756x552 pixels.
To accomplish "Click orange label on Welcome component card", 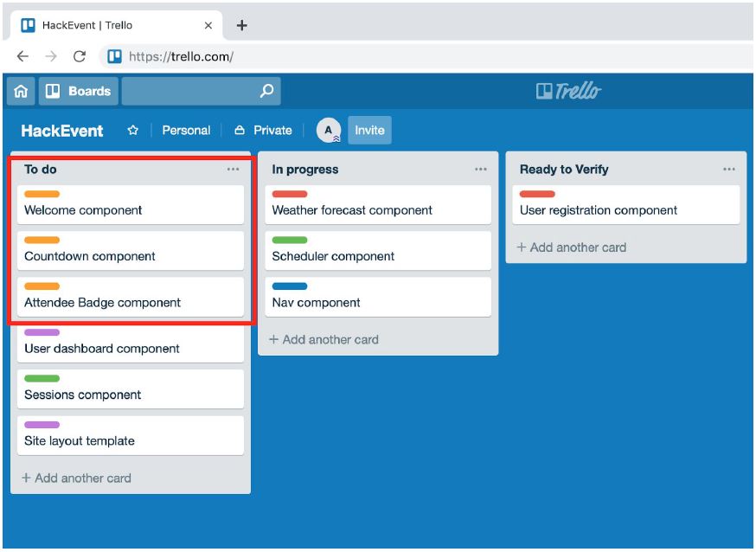I will coord(42,195).
